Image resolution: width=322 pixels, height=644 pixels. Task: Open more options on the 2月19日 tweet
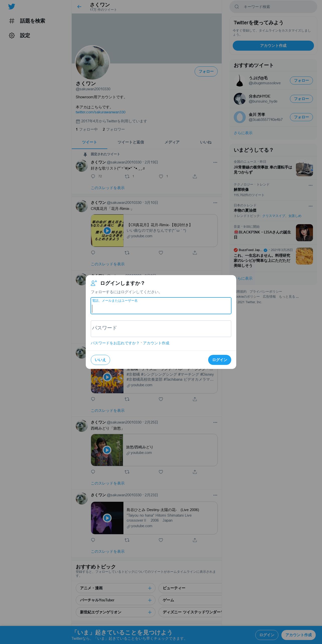215,162
